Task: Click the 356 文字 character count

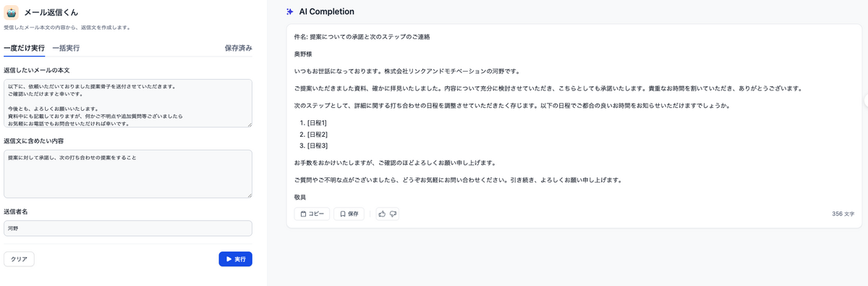Action: (843, 214)
